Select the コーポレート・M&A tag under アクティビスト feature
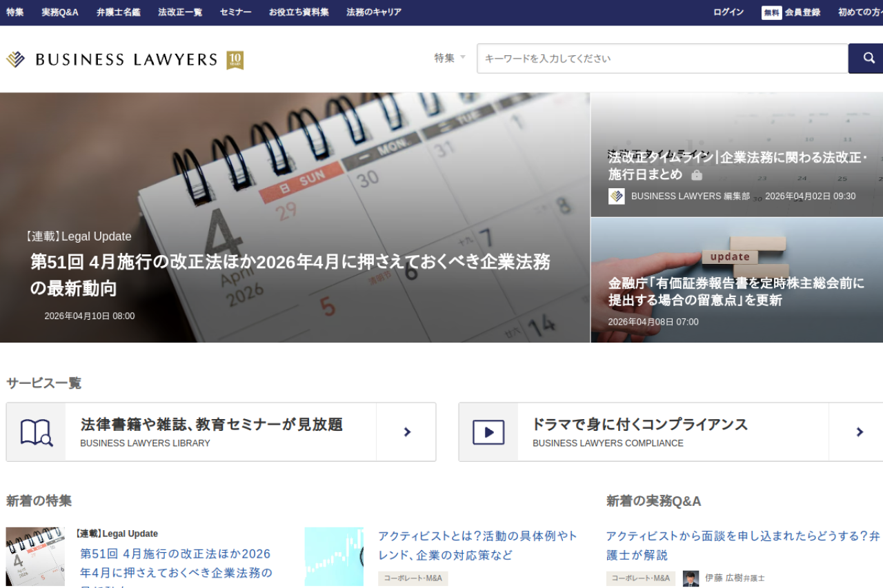883x588 pixels. [x=413, y=578]
